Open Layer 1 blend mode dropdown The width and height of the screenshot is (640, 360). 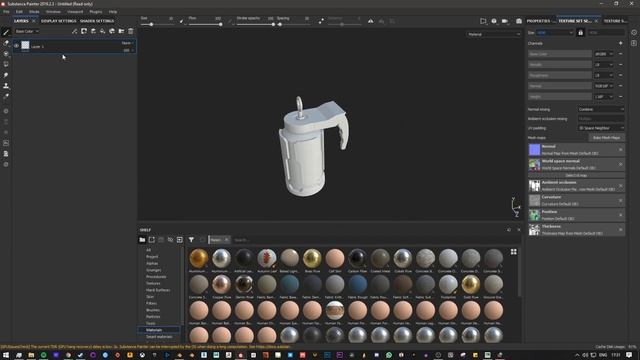[127, 43]
